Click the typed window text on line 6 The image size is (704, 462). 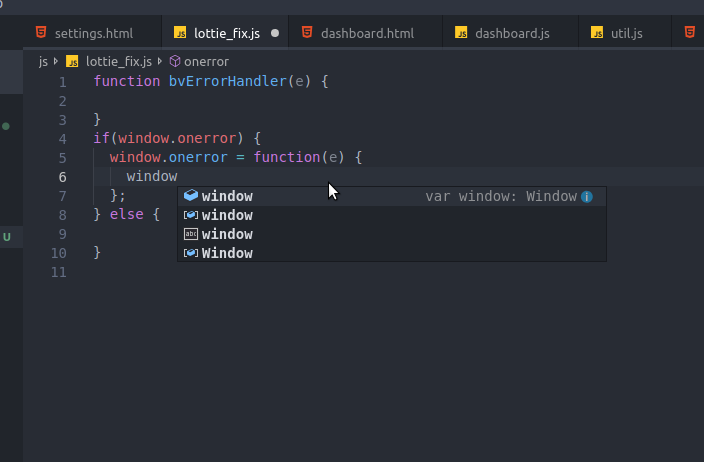pos(152,176)
